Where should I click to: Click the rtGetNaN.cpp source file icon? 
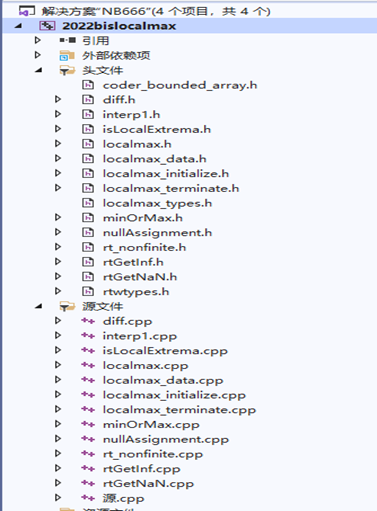coord(88,483)
